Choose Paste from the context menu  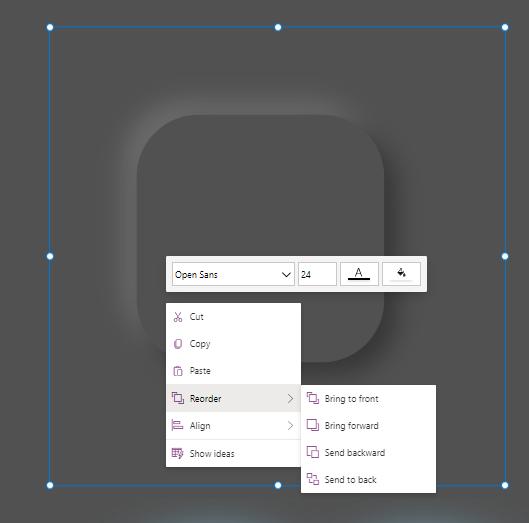coord(233,371)
